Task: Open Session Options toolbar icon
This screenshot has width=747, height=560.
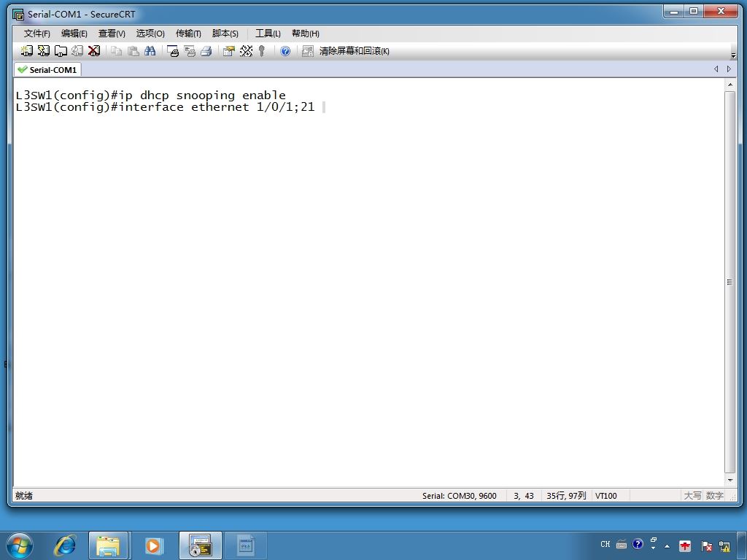Action: coord(229,51)
